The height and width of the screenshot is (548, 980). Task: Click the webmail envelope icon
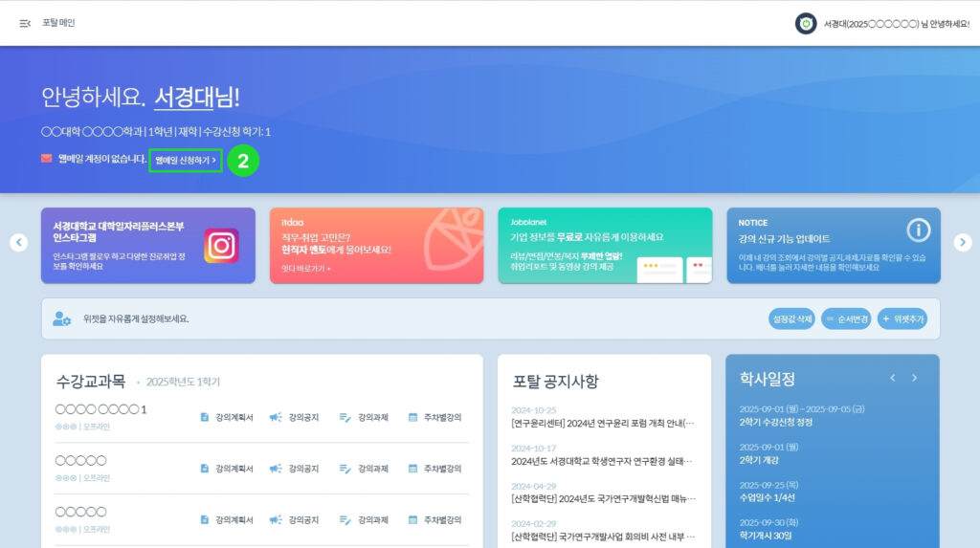tap(46, 159)
